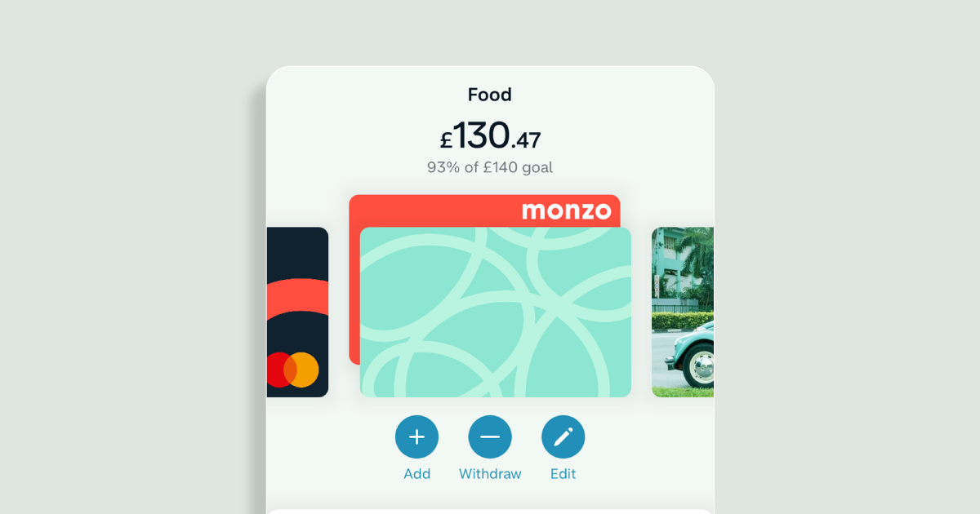This screenshot has width=980, height=514.
Task: Click the red arc on dark card
Action: [297, 298]
